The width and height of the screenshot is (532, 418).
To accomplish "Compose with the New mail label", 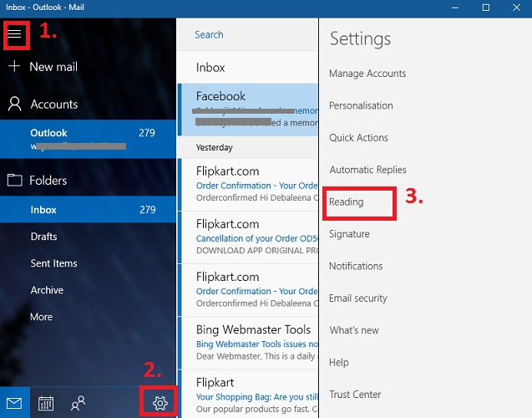I will (x=53, y=67).
